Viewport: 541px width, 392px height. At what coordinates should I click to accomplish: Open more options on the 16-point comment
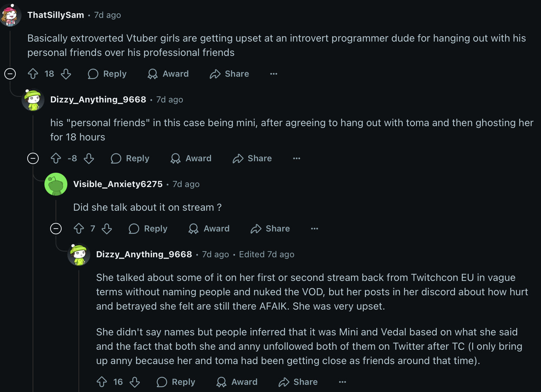click(x=343, y=382)
